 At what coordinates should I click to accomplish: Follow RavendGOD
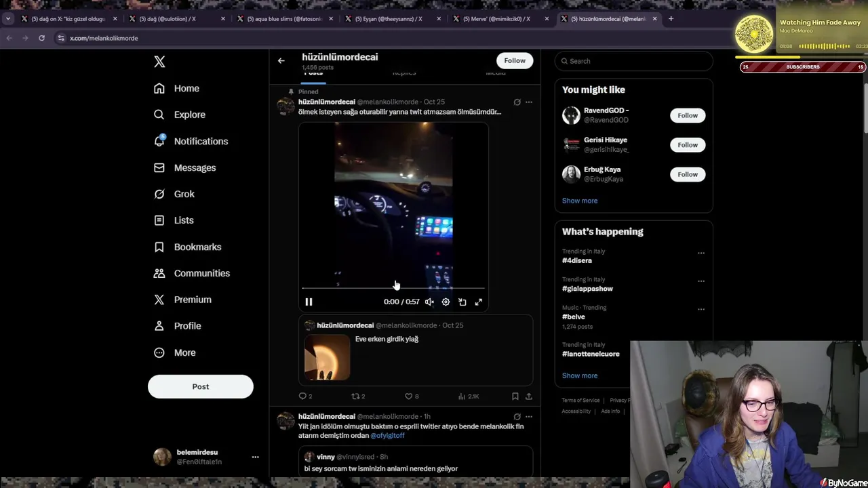coord(688,115)
